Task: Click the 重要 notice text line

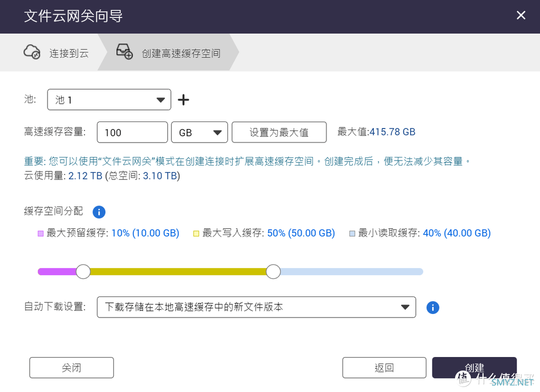Action: [x=247, y=161]
